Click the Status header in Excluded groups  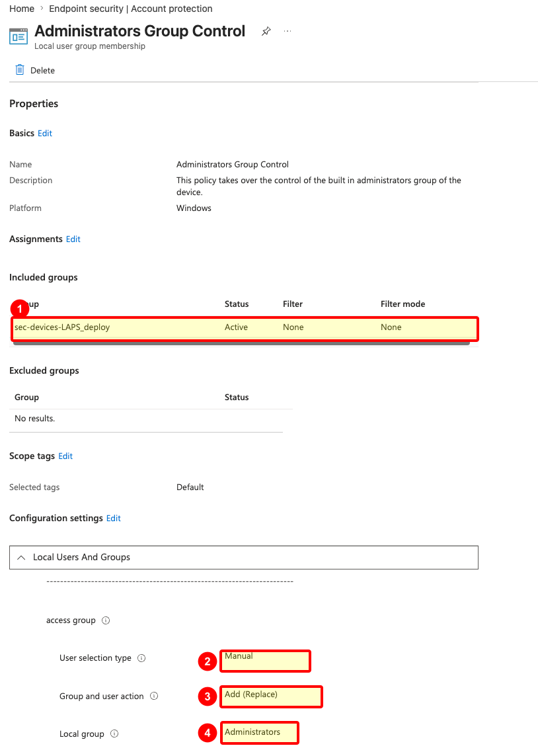(237, 398)
